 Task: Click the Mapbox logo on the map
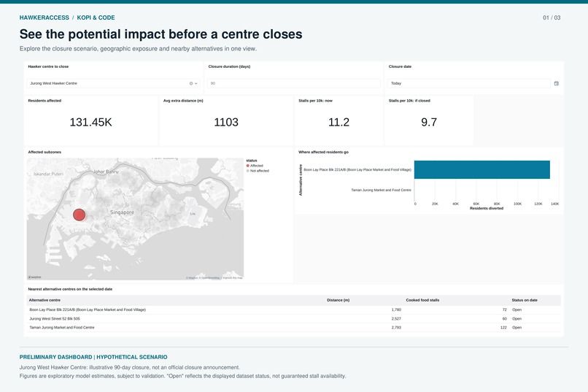34,277
